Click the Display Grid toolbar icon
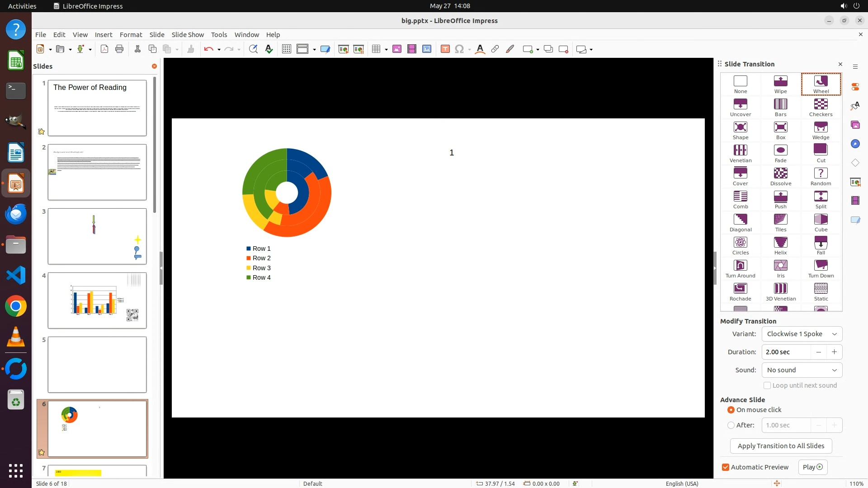This screenshot has height=488, width=868. [286, 49]
